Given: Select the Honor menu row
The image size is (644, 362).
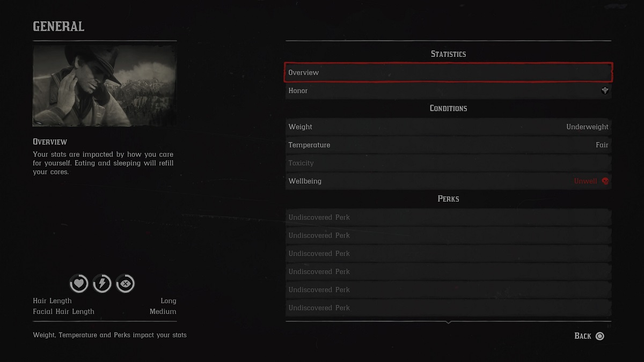Looking at the screenshot, I should pos(448,91).
